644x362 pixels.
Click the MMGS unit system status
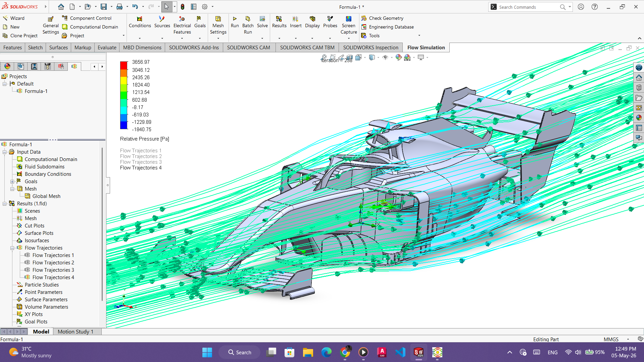click(x=611, y=339)
